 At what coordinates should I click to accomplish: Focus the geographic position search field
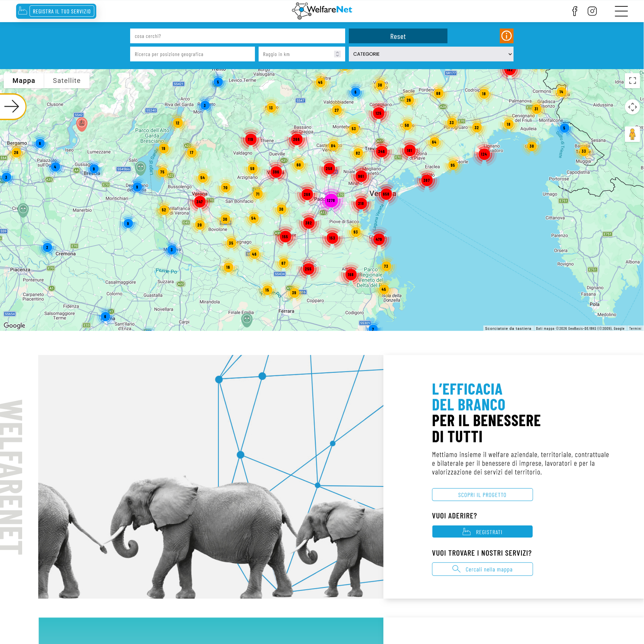(x=193, y=54)
